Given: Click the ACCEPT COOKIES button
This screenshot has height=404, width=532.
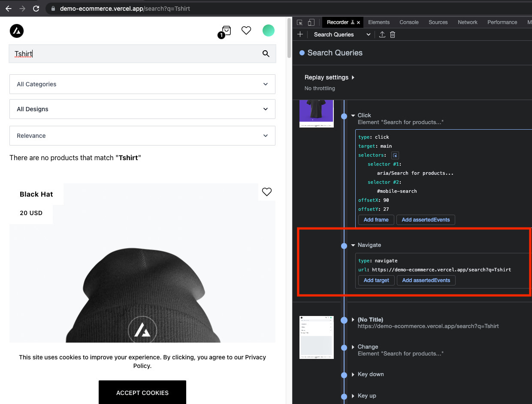Looking at the screenshot, I should pyautogui.click(x=142, y=392).
